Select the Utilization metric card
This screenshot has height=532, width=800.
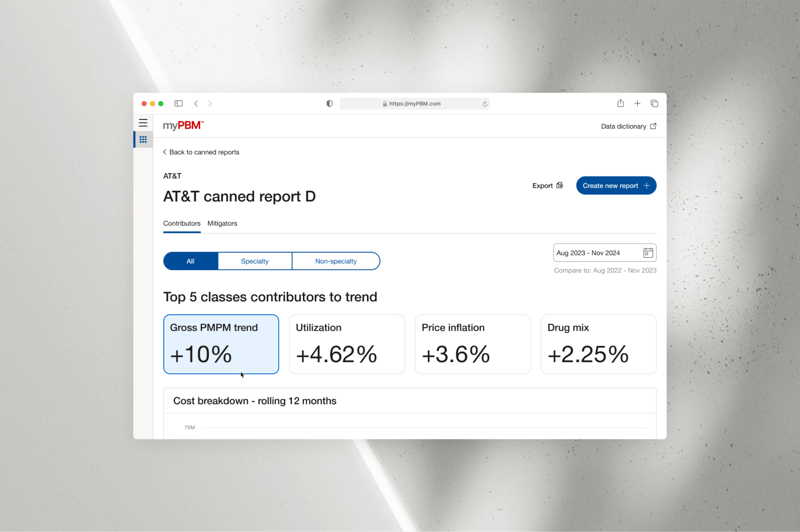pyautogui.click(x=347, y=344)
